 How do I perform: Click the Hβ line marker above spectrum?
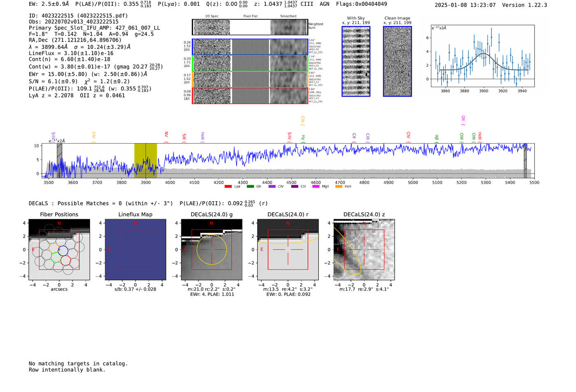coord(437,139)
